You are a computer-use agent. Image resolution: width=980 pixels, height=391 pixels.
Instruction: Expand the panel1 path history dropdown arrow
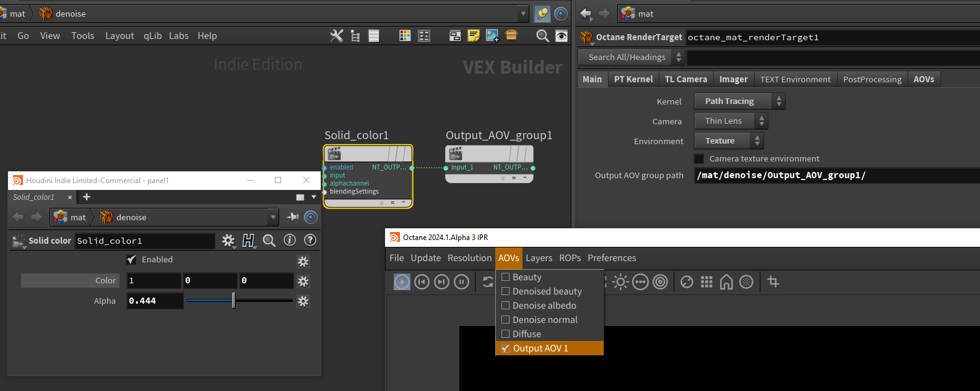pyautogui.click(x=273, y=217)
